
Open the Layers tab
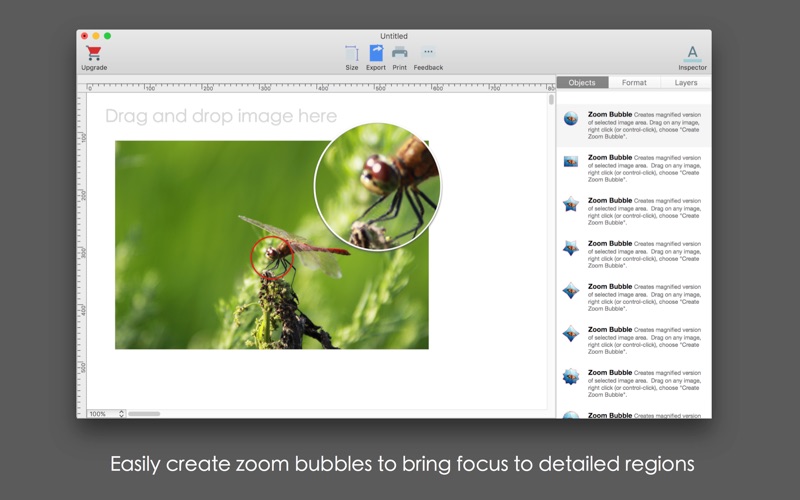point(686,82)
